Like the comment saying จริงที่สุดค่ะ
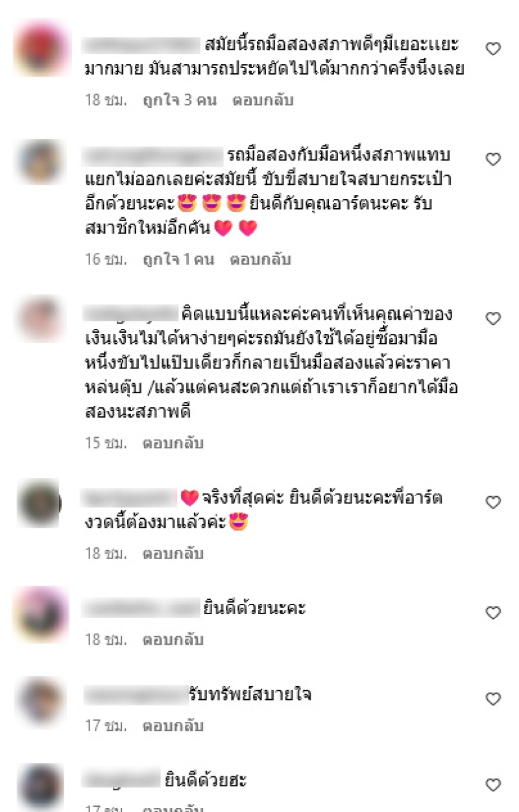The width and height of the screenshot is (519, 812). pyautogui.click(x=493, y=502)
